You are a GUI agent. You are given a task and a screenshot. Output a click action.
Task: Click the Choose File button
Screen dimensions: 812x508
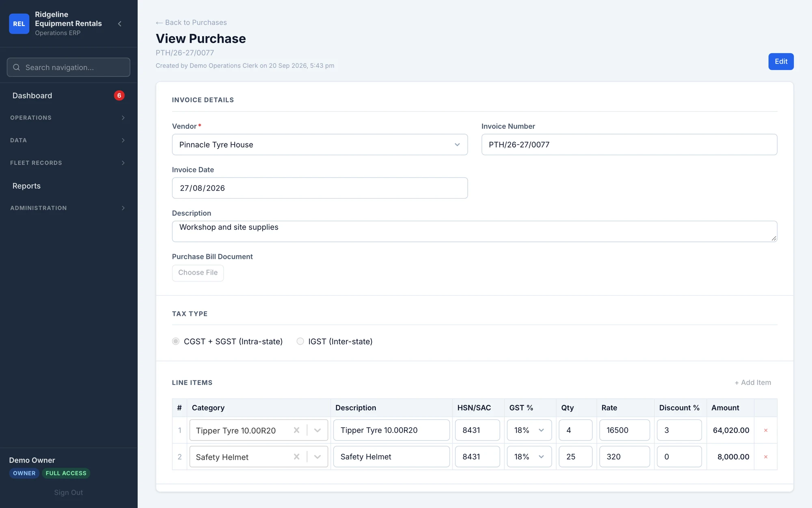(x=198, y=273)
